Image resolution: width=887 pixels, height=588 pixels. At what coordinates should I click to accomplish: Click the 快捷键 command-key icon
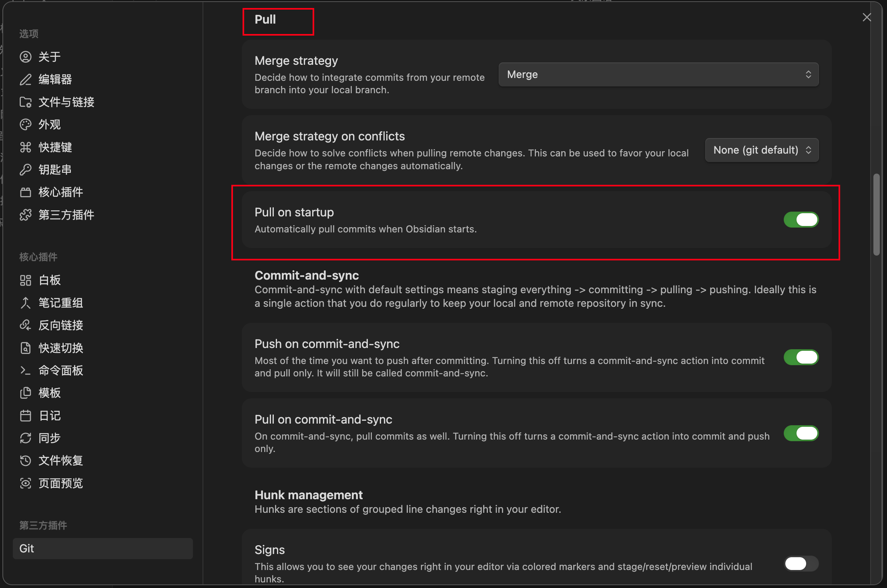pyautogui.click(x=26, y=147)
